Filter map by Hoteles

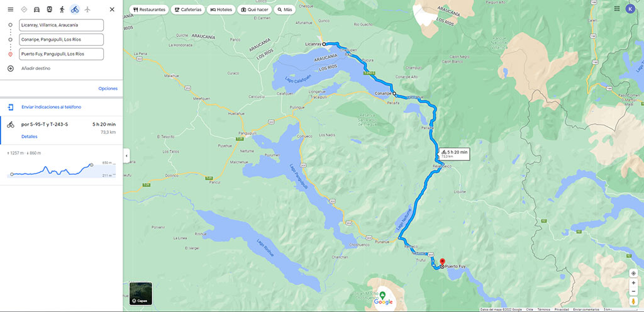221,9
